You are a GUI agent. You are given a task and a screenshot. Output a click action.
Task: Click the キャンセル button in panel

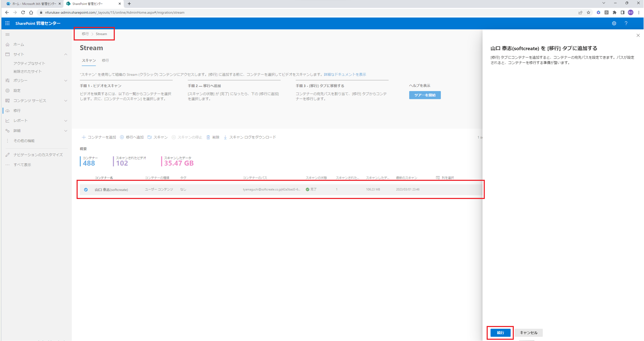click(x=528, y=332)
